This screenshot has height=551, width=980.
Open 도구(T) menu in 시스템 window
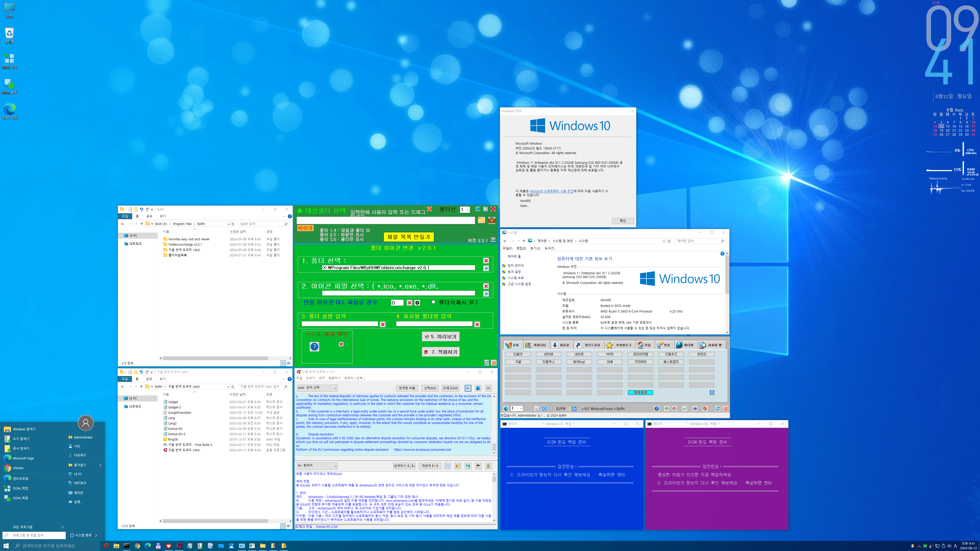pos(549,248)
